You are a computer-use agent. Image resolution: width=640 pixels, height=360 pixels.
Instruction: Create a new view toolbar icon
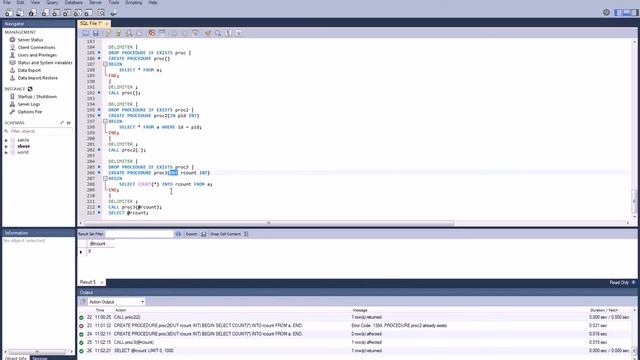(67, 13)
